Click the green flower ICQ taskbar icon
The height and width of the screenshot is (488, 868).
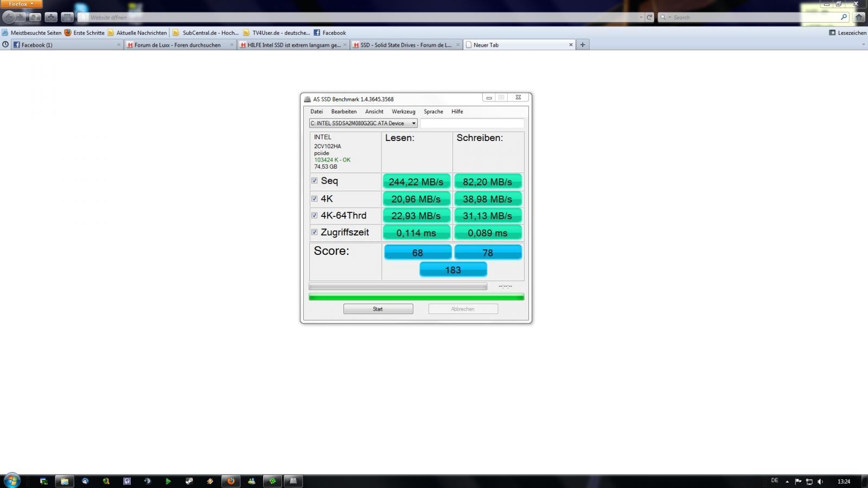click(272, 481)
